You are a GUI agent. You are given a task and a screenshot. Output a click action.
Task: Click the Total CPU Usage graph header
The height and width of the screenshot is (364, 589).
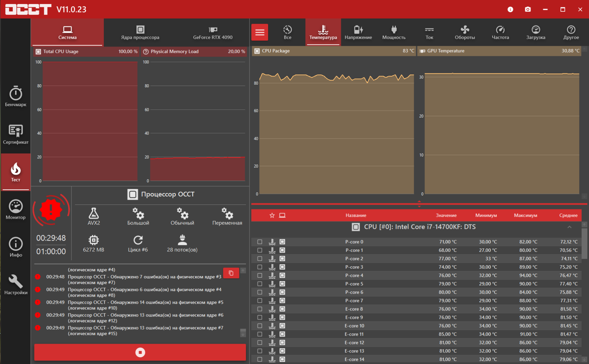coord(86,52)
